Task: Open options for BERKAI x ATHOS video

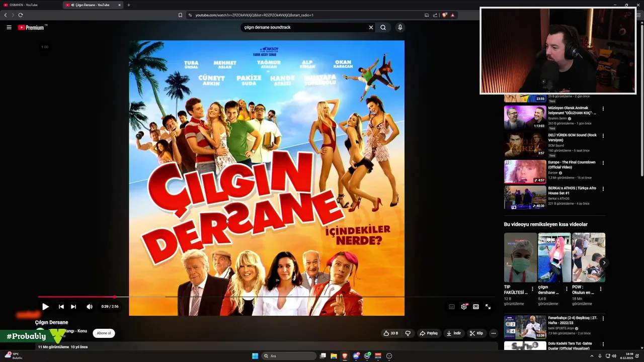Action: [603, 189]
